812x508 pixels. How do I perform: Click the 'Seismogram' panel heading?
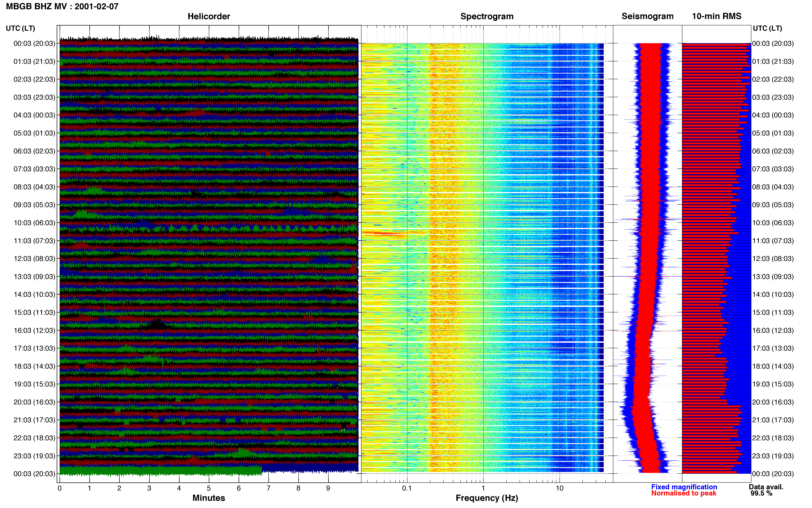pyautogui.click(x=648, y=16)
